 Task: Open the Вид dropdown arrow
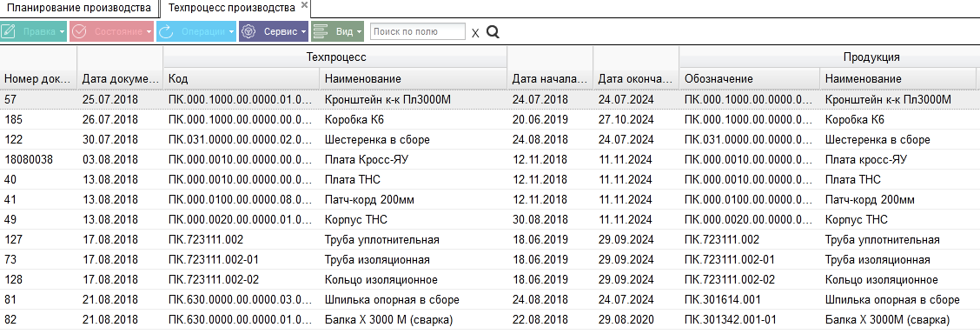(359, 32)
